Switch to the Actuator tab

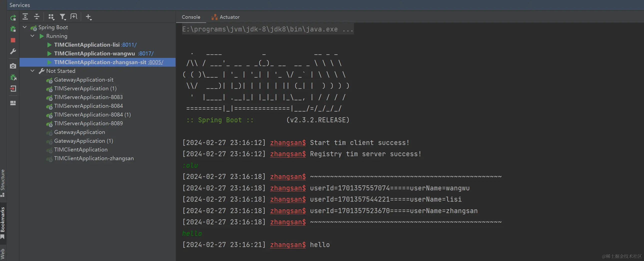pyautogui.click(x=226, y=17)
